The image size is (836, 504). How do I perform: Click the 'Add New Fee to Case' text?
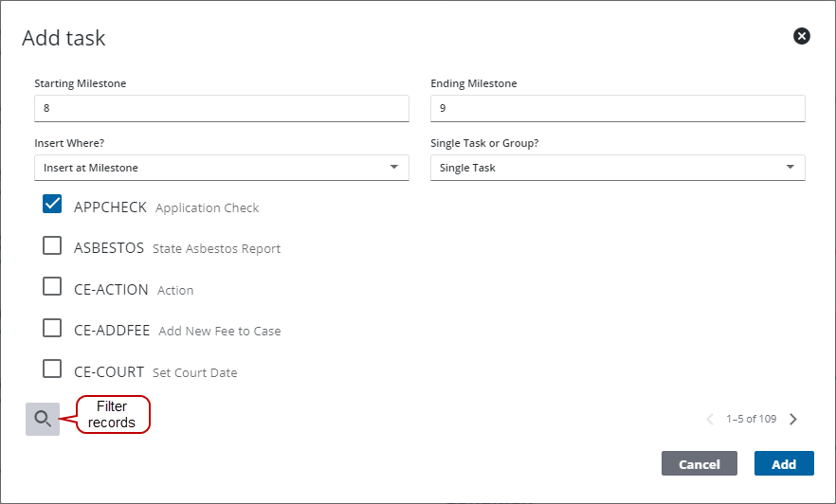(x=219, y=332)
